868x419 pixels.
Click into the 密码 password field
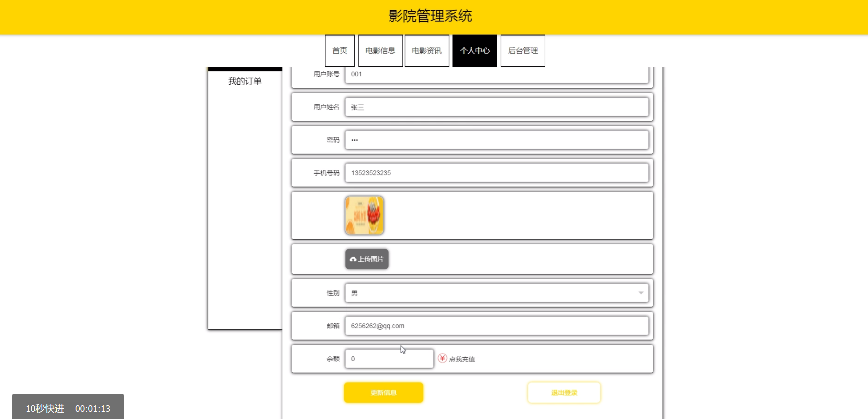[x=497, y=140]
